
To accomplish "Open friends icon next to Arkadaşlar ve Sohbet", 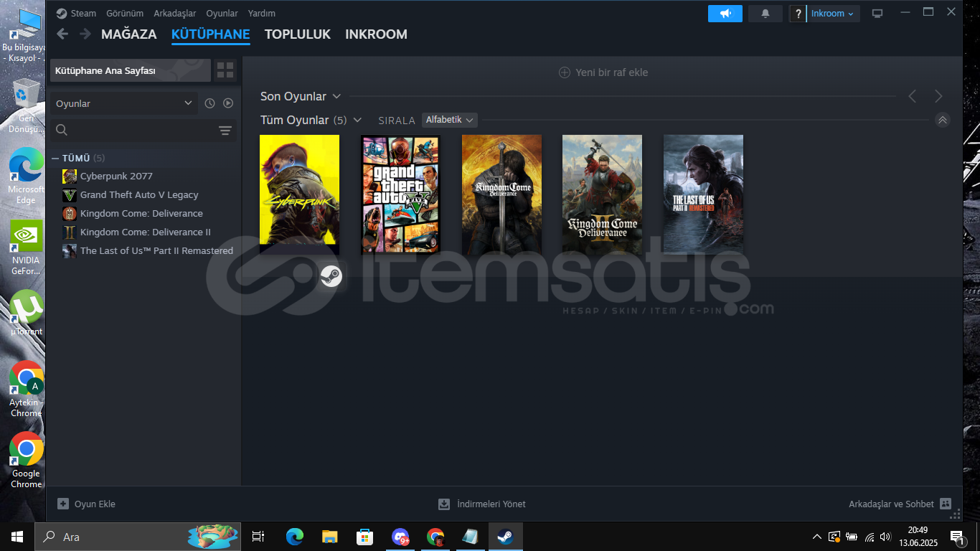I will click(946, 504).
